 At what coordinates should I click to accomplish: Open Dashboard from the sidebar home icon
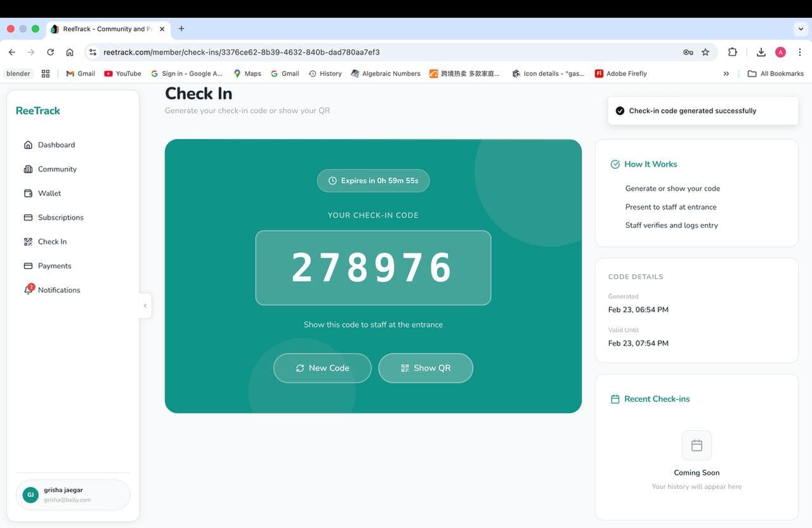(x=28, y=144)
